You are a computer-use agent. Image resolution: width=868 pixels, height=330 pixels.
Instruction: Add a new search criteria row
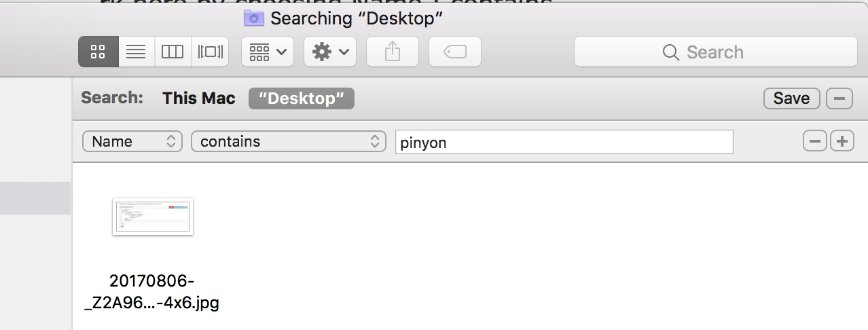point(842,141)
